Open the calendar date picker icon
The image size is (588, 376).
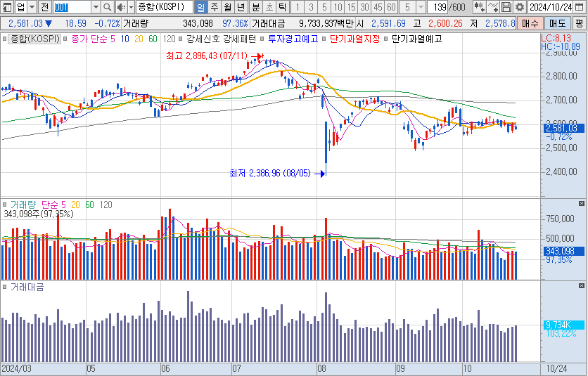[579, 7]
